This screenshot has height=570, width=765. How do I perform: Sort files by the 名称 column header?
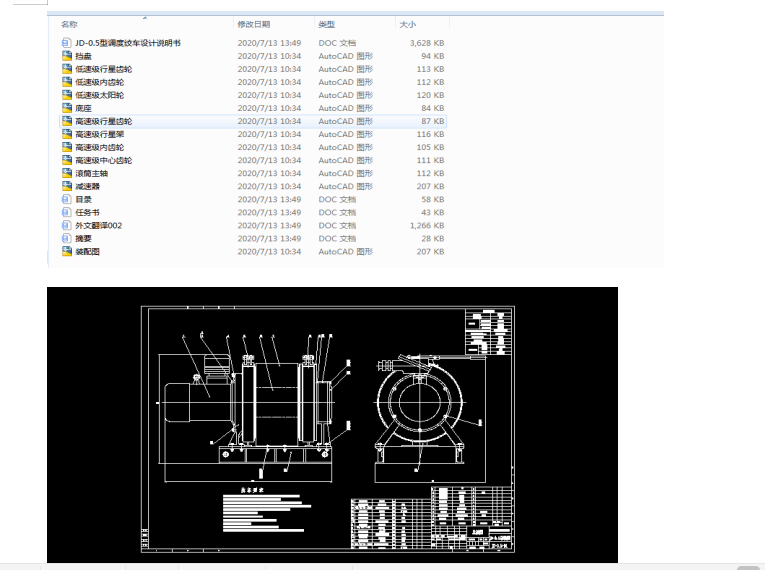pyautogui.click(x=69, y=24)
